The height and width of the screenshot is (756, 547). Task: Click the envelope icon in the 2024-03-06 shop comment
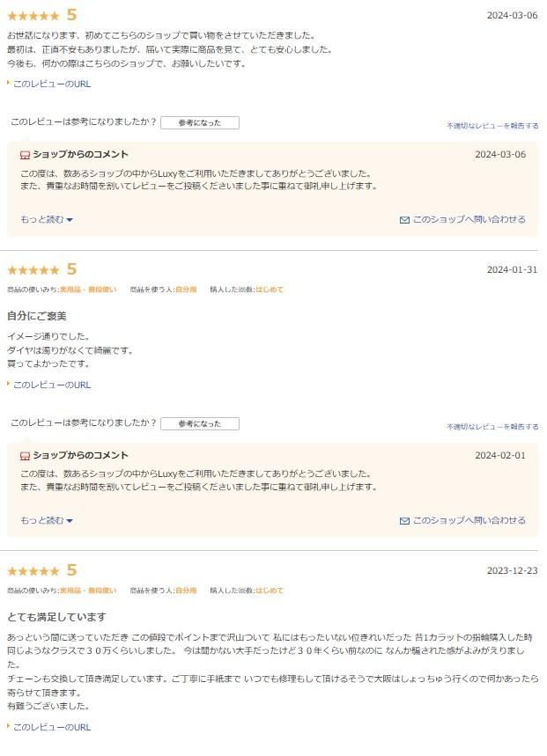404,220
